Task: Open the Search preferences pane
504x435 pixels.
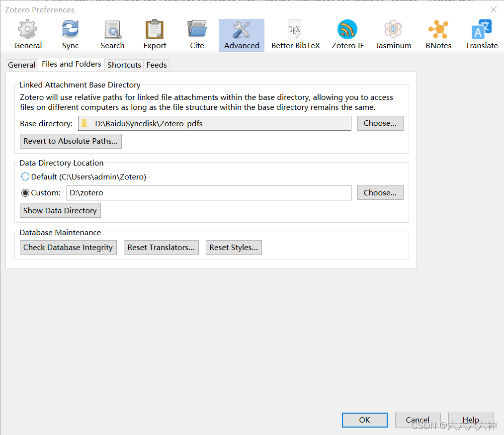Action: tap(112, 35)
